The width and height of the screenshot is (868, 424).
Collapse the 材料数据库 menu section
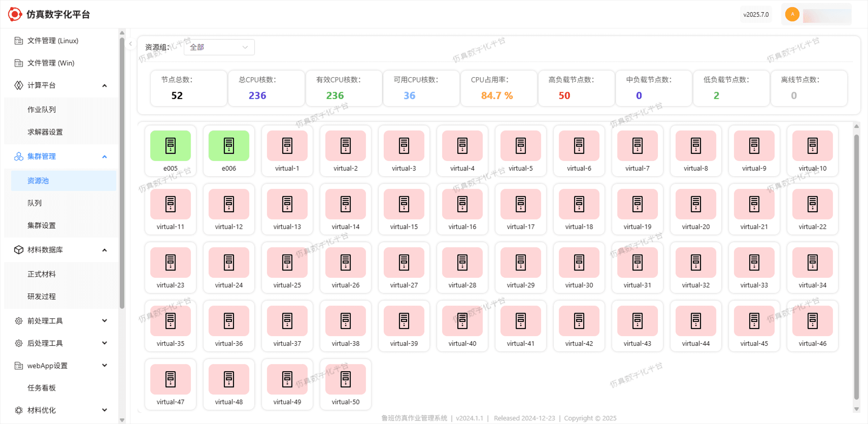pos(105,250)
